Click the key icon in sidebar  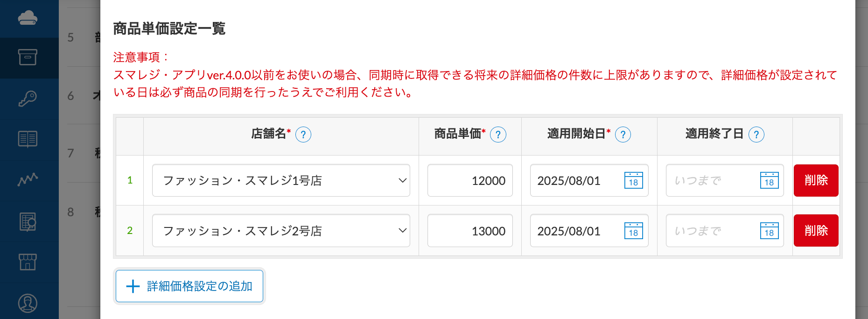click(28, 99)
